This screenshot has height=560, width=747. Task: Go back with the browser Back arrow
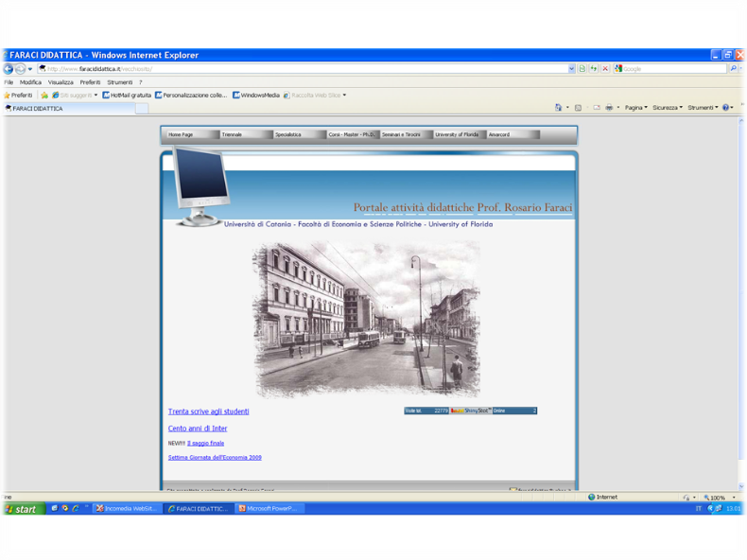(9, 69)
